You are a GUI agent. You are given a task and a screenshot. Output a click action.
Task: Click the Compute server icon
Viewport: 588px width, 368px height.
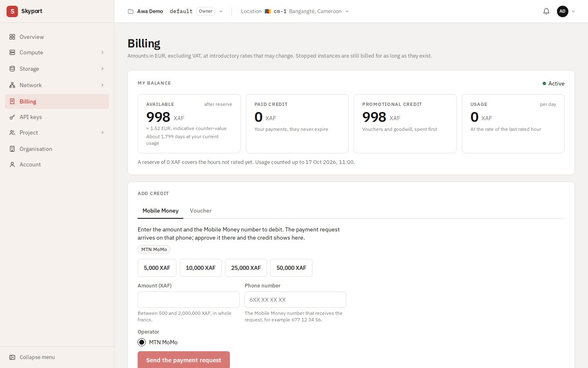[x=12, y=52]
